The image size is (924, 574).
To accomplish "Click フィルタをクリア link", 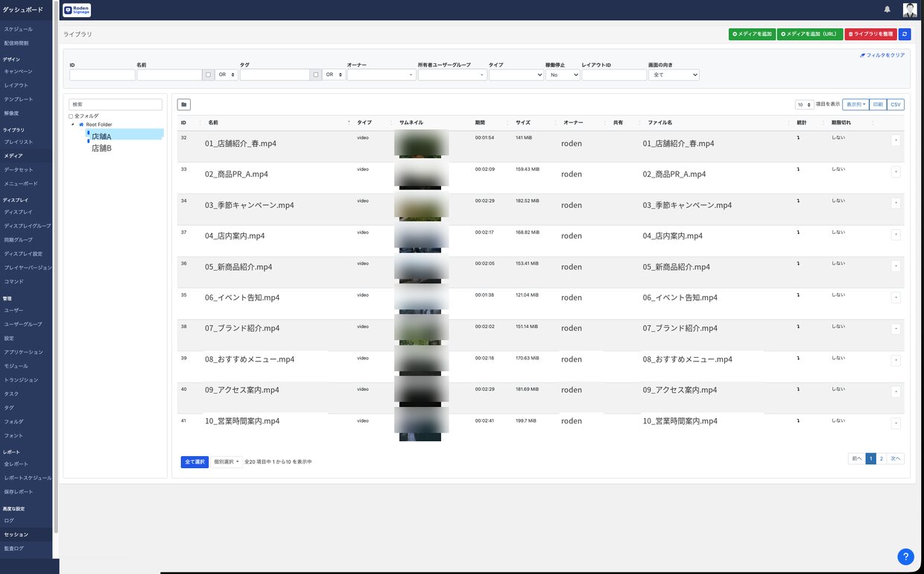I will tap(882, 55).
